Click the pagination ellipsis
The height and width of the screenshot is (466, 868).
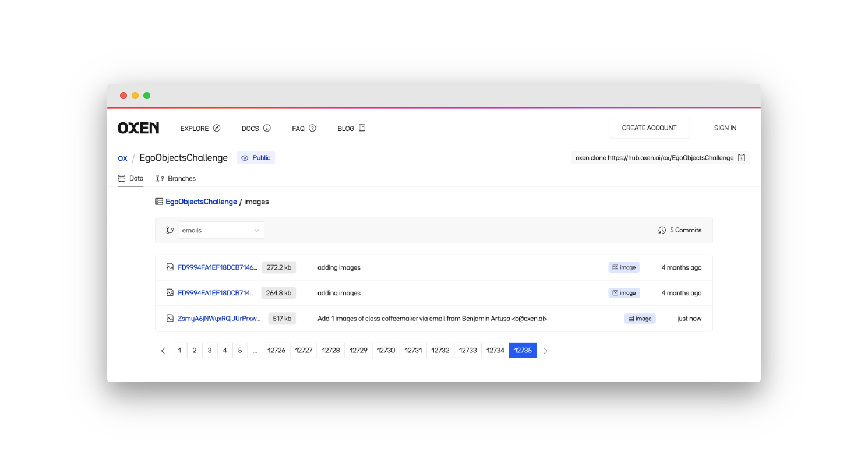255,350
